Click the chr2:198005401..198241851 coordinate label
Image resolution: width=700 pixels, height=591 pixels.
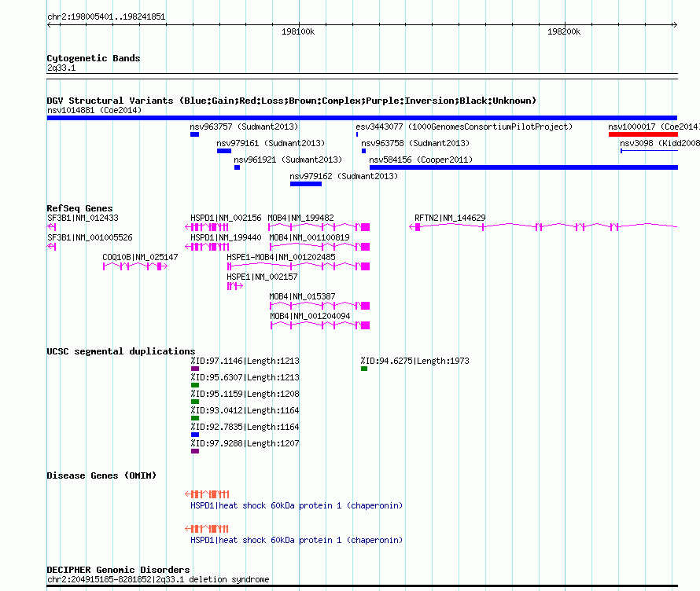(106, 17)
